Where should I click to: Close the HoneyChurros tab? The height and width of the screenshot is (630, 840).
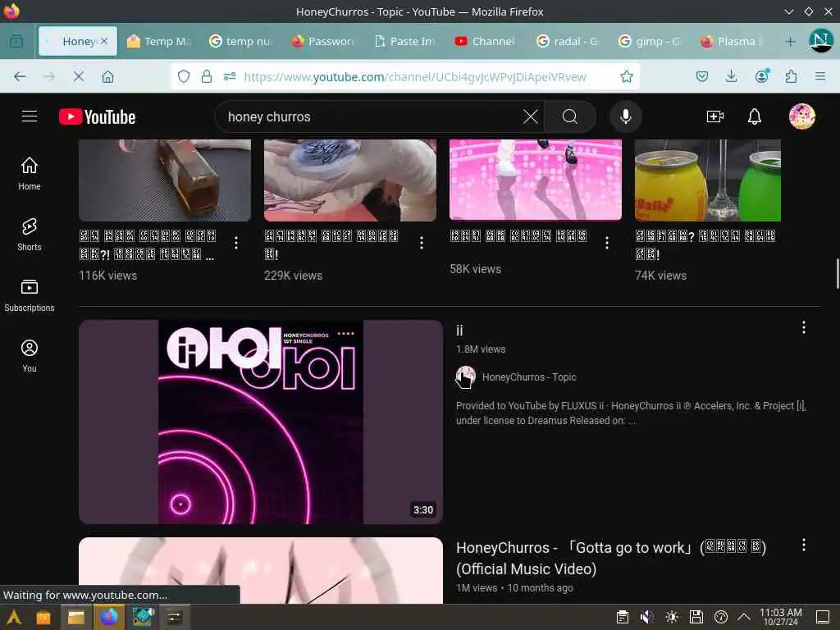tap(104, 41)
